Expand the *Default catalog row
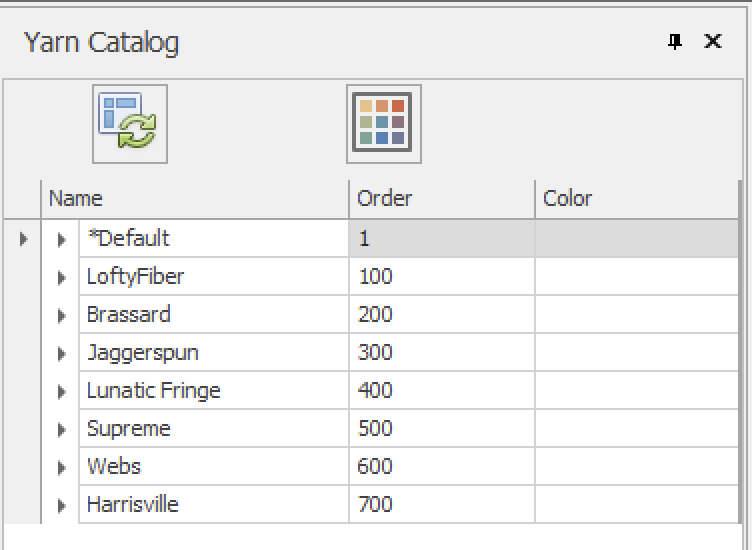Screen dimensions: 752x550 [61, 239]
